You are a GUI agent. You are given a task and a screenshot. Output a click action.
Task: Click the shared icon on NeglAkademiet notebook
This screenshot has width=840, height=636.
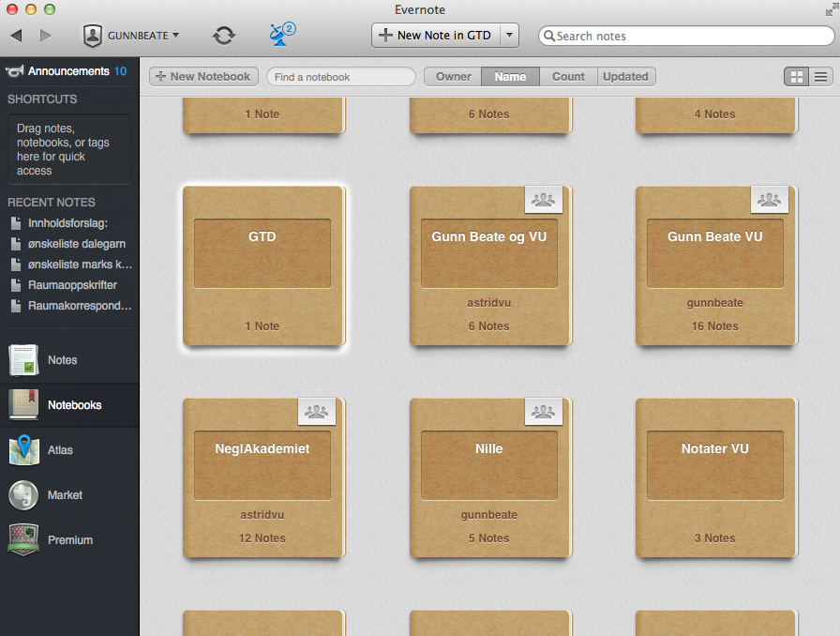317,411
